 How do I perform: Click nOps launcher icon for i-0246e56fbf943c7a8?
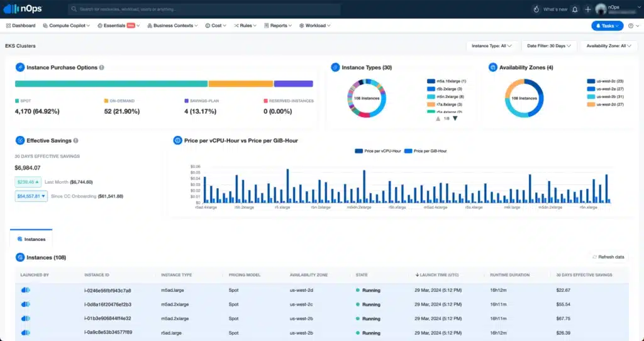point(25,290)
